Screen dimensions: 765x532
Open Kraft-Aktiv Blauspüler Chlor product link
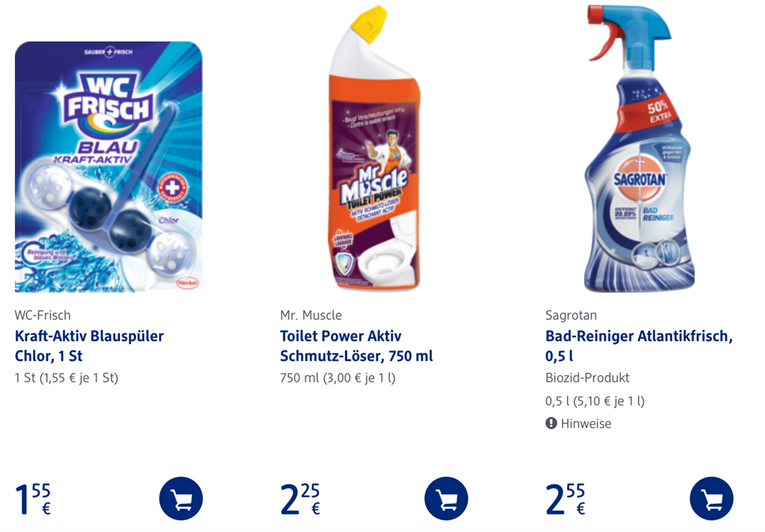90,345
